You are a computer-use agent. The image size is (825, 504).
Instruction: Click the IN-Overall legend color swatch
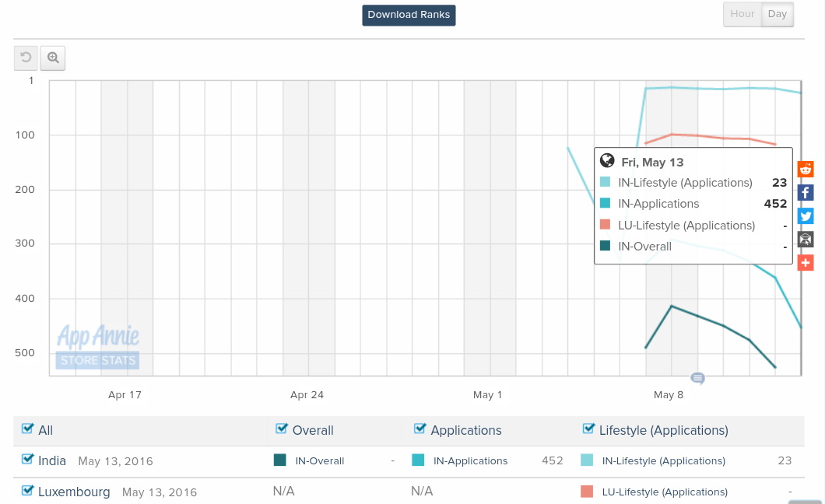280,460
